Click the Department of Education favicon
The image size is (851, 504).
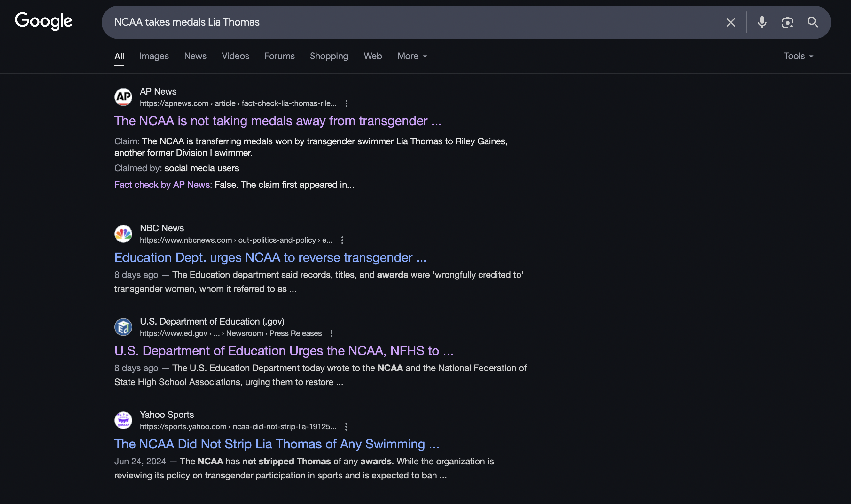click(x=123, y=327)
